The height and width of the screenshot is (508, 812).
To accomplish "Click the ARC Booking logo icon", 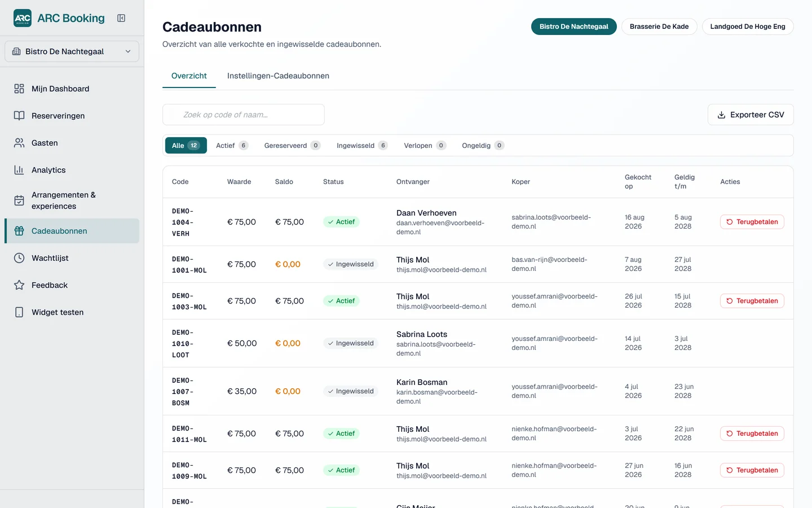I will pos(23,18).
